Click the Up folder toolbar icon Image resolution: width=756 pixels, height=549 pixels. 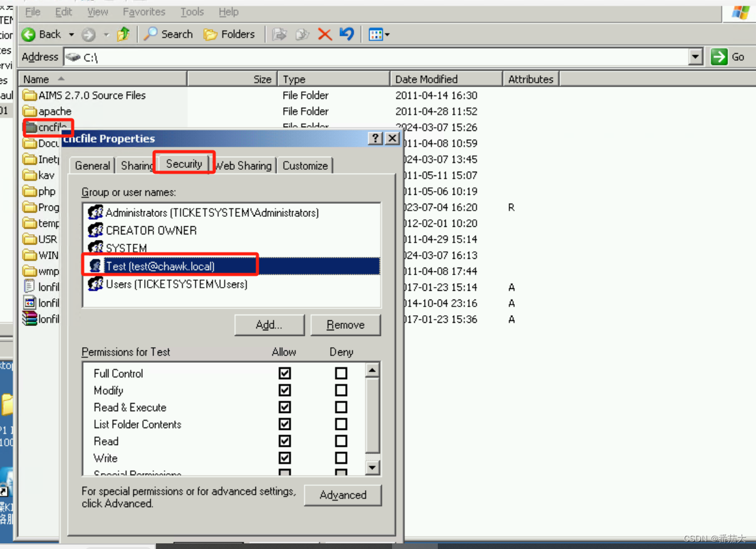point(123,34)
